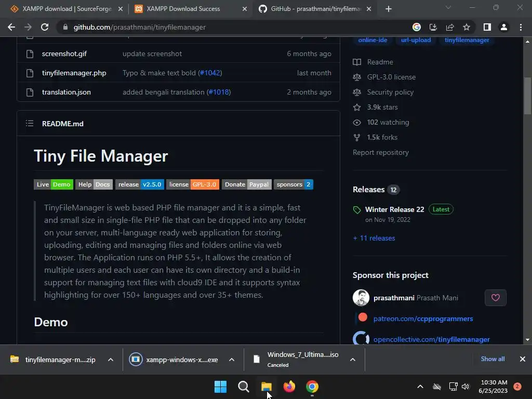Open Windows taskbar search
532x399 pixels.
(243, 387)
